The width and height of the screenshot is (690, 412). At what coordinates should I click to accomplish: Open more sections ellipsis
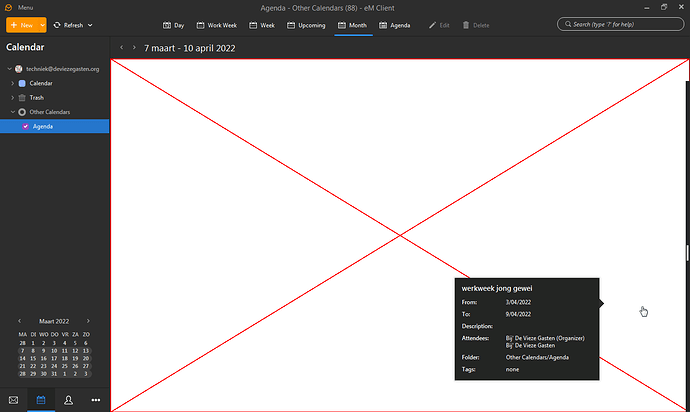tap(95, 400)
